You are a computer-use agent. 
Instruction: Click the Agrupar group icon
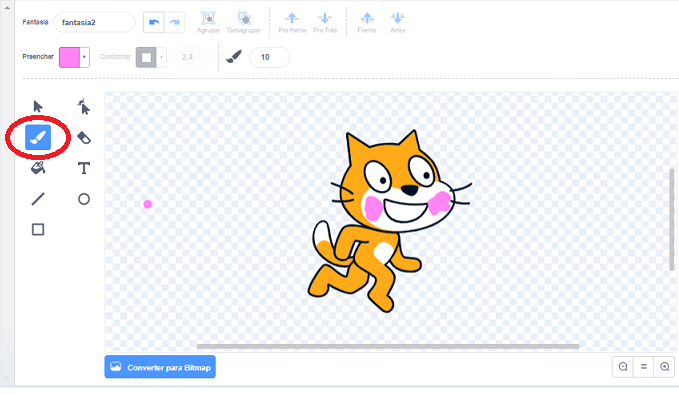click(208, 18)
